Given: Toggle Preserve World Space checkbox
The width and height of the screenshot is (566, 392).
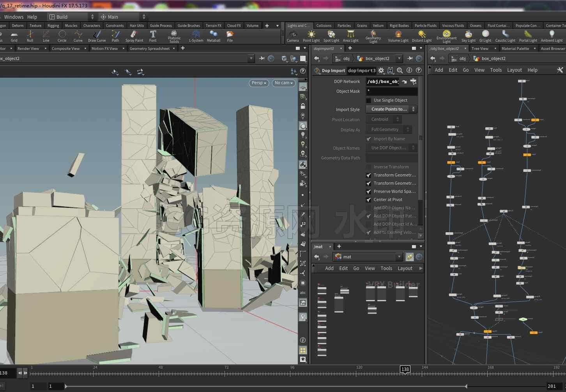Looking at the screenshot, I should [369, 192].
